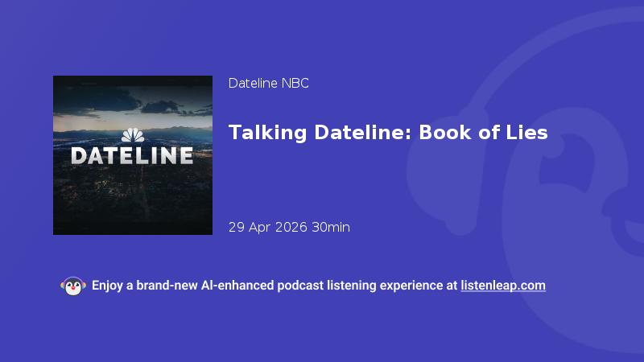Click the Dateline podcast cover artwork
Image resolution: width=644 pixels, height=362 pixels.
tap(133, 155)
